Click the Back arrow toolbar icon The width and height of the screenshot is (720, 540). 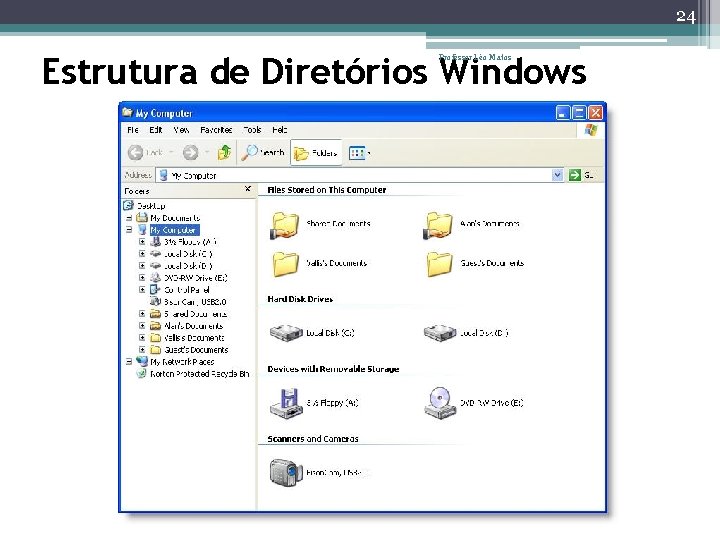pos(135,152)
